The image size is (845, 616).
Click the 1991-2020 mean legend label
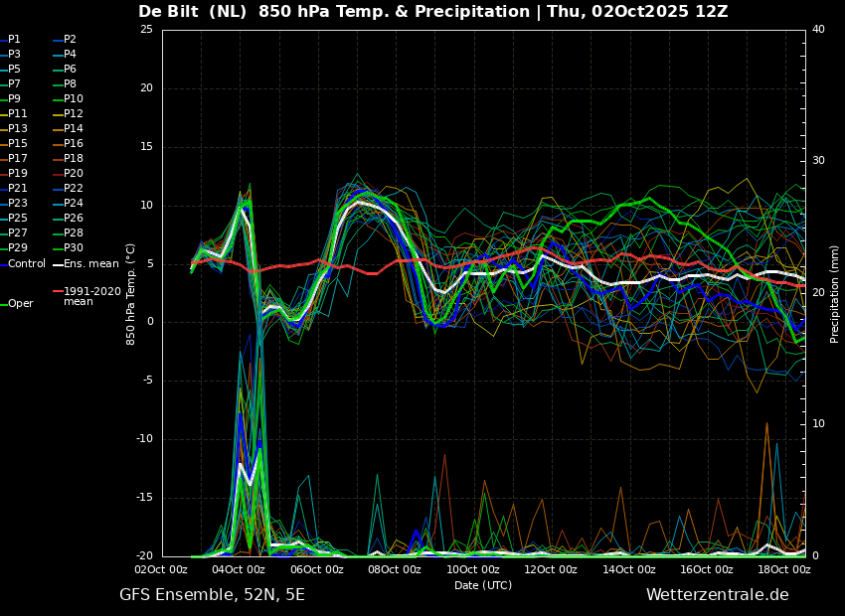click(x=91, y=296)
